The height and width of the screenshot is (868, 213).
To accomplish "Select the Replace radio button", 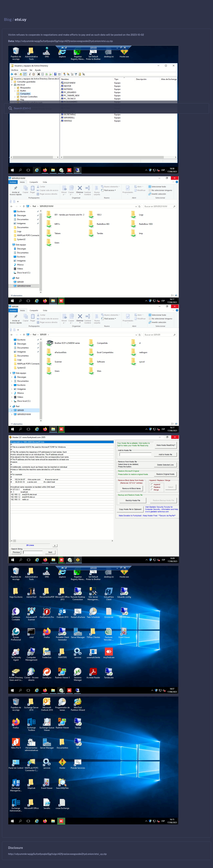I will (152, 487).
